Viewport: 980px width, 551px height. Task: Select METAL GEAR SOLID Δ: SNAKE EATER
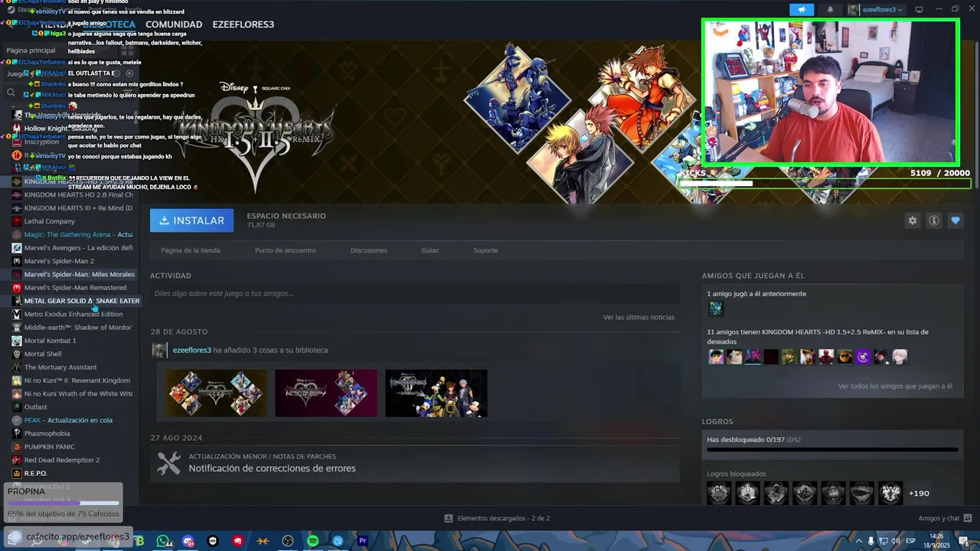(x=82, y=301)
